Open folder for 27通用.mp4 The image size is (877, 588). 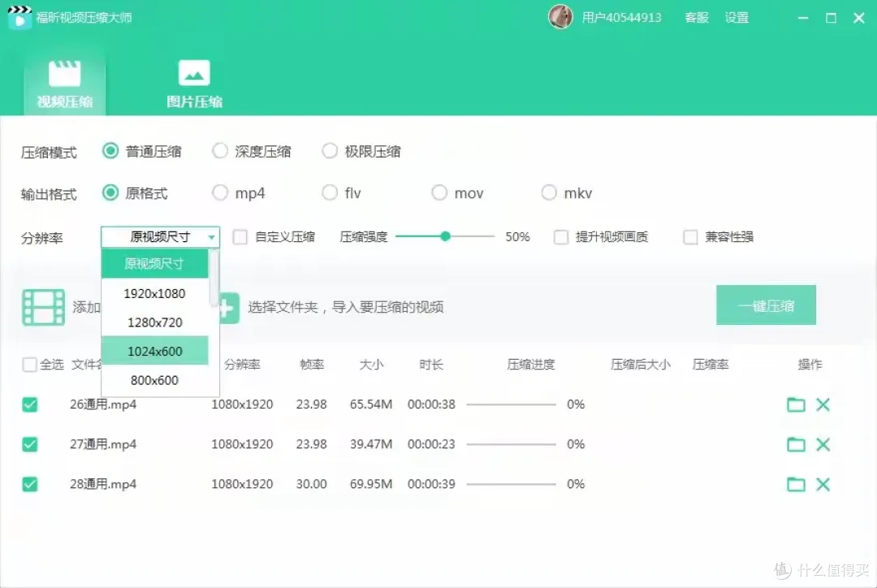(x=796, y=444)
